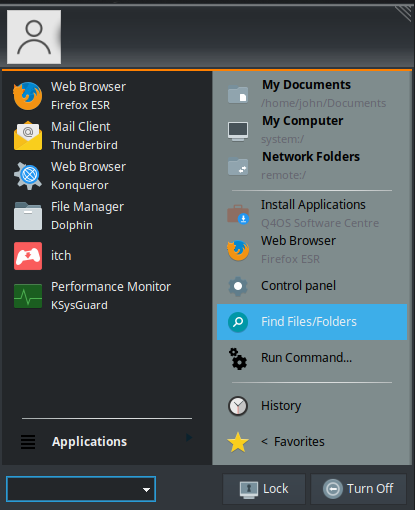Select the 'Performance Monitor' label
The image size is (415, 510).
[x=111, y=287]
